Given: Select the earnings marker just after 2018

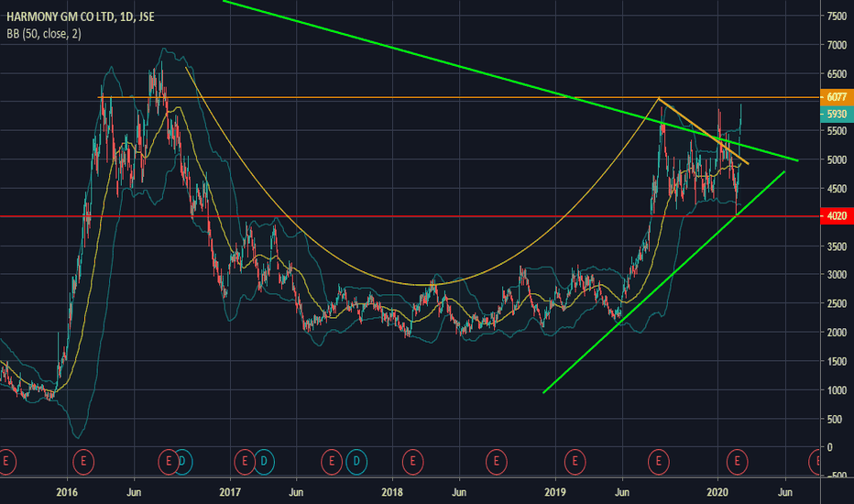Looking at the screenshot, I should point(413,462).
